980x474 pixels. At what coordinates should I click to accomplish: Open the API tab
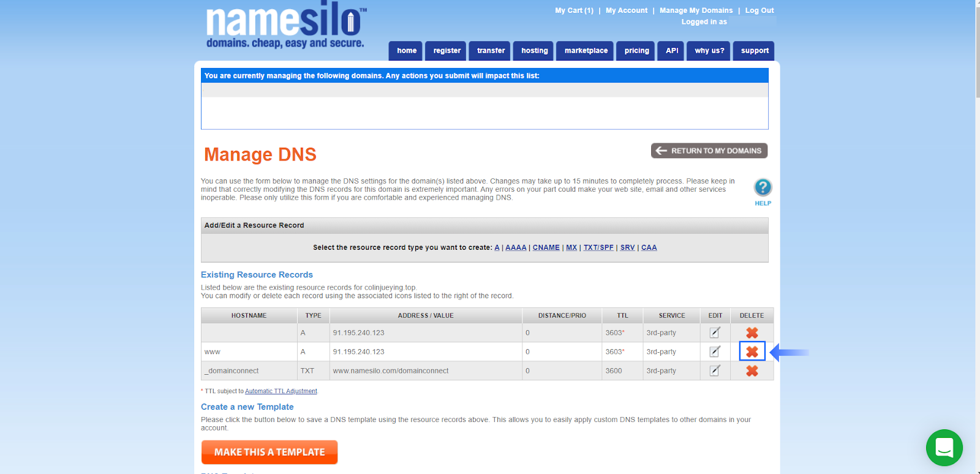(672, 51)
